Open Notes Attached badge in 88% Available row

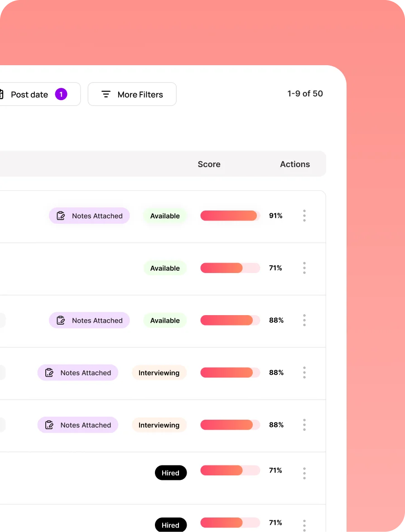pyautogui.click(x=89, y=321)
